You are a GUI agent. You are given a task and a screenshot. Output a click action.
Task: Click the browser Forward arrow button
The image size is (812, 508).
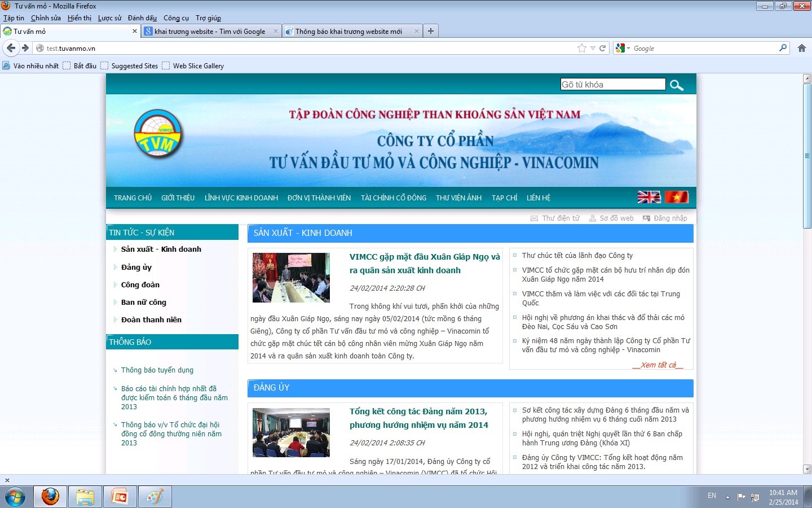[25, 48]
